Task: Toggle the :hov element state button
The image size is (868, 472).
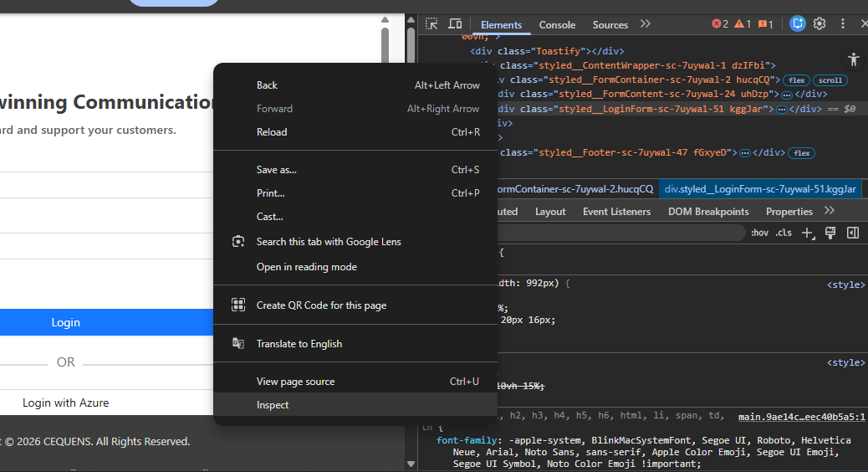Action: (x=759, y=233)
